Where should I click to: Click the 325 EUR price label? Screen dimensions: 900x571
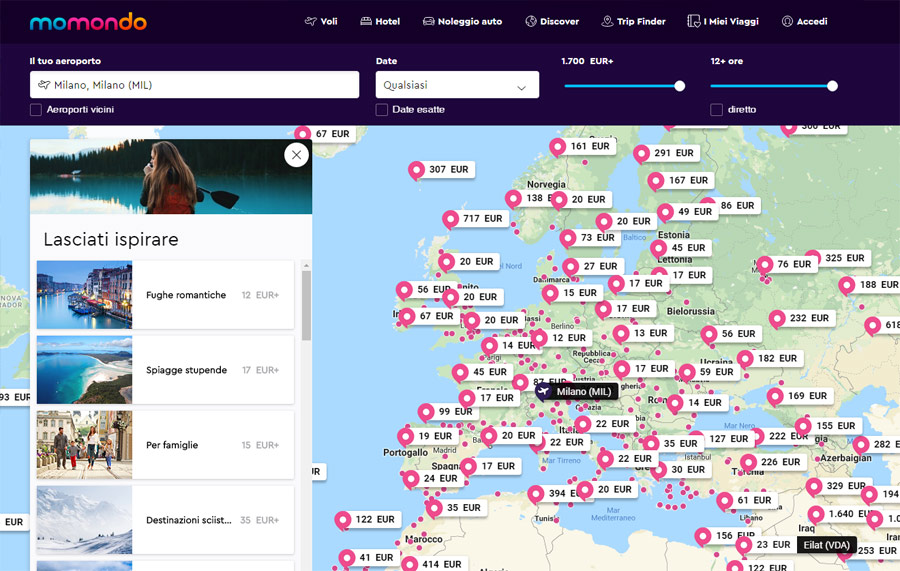click(x=844, y=258)
